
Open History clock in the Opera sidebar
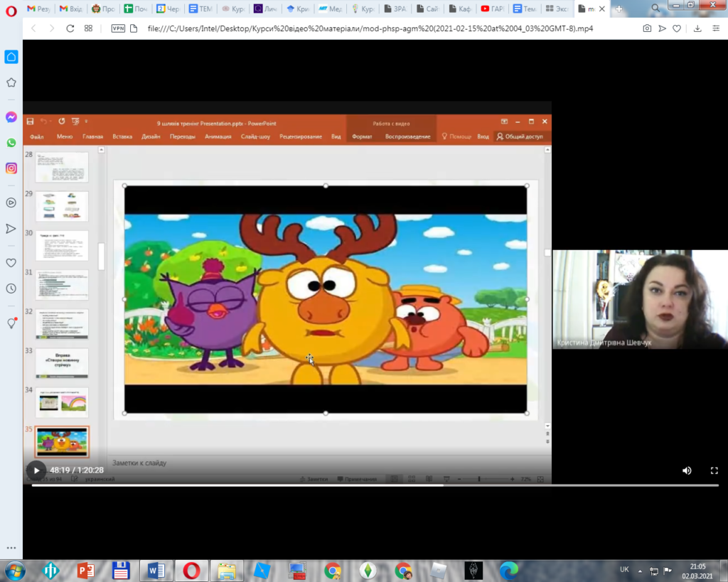point(11,289)
